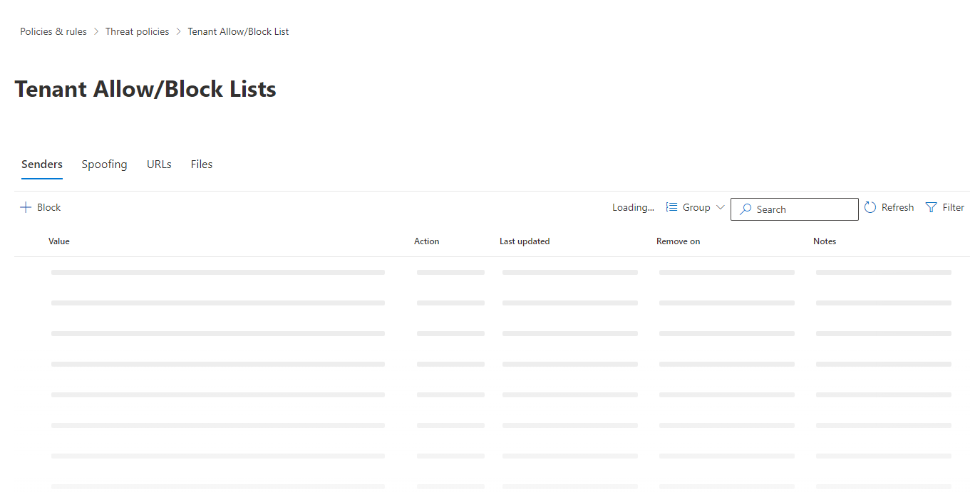
Task: Switch to the URLs tab
Action: click(158, 164)
